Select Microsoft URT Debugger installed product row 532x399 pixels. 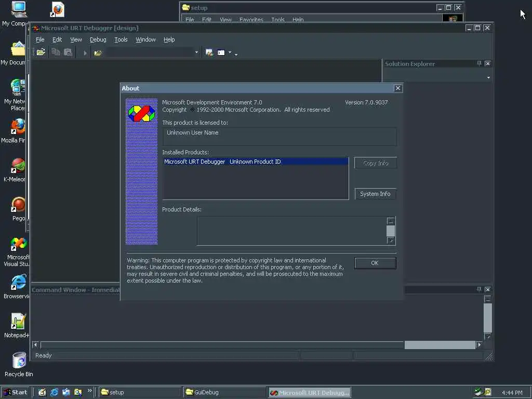pos(256,162)
